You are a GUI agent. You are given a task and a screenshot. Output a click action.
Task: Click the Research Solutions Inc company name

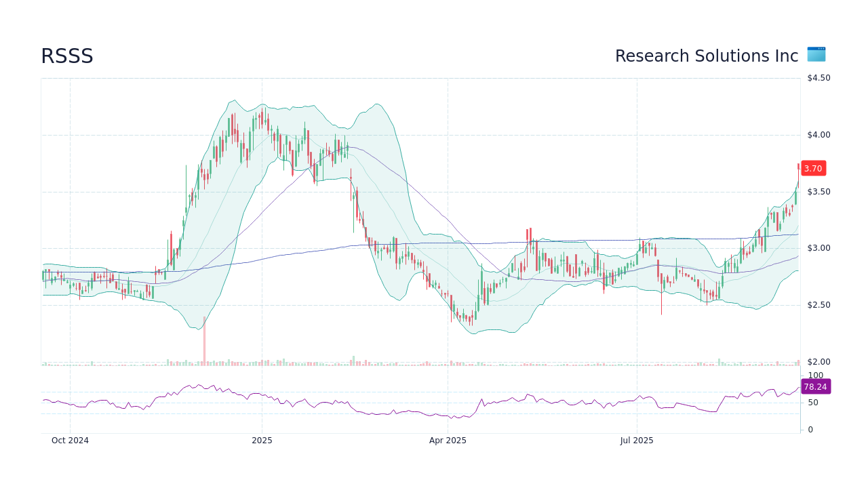(x=707, y=56)
